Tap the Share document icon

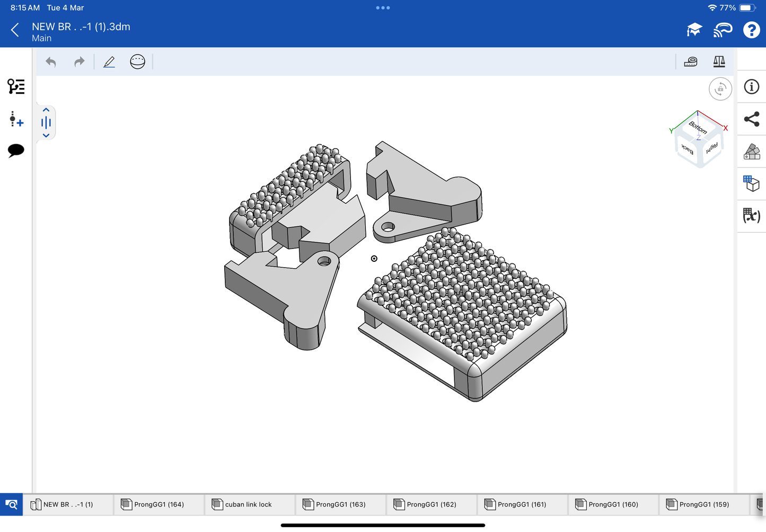[x=751, y=119]
